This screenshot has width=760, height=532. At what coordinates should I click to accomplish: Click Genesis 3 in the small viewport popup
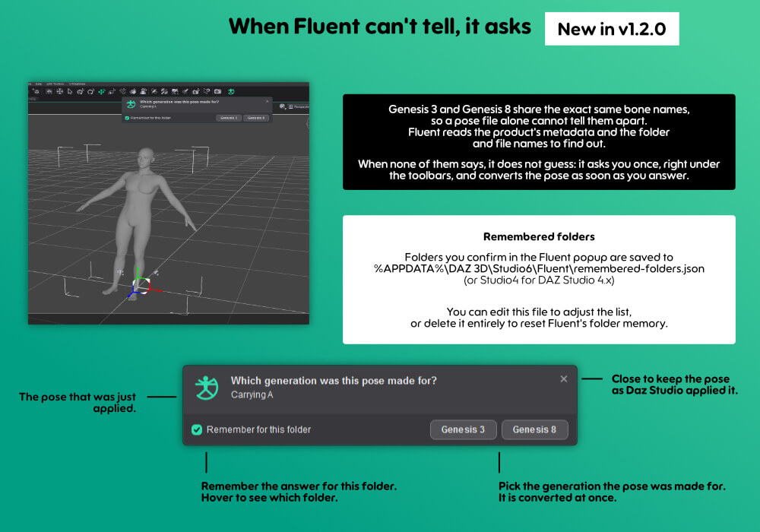tap(229, 118)
